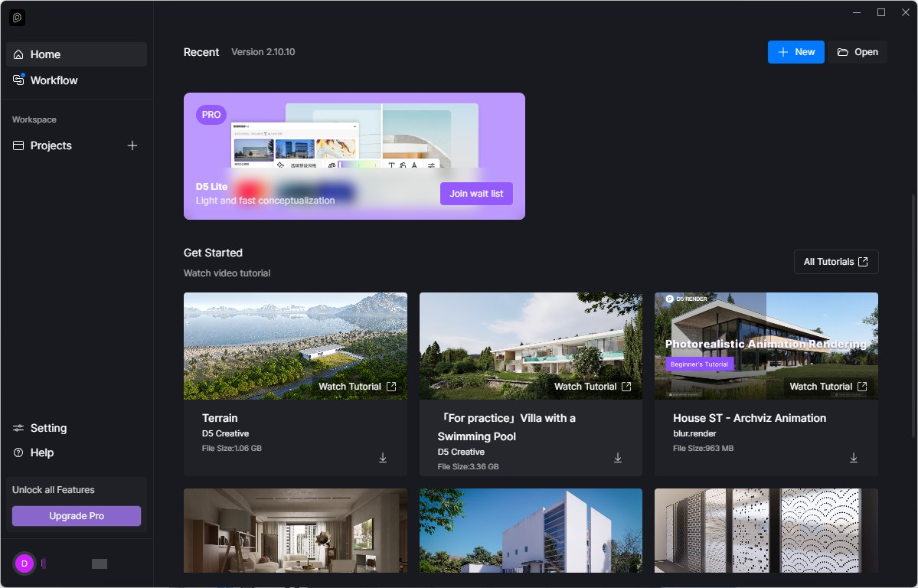The height and width of the screenshot is (588, 918).
Task: Select the Villa with pool thumbnail
Action: click(x=531, y=346)
